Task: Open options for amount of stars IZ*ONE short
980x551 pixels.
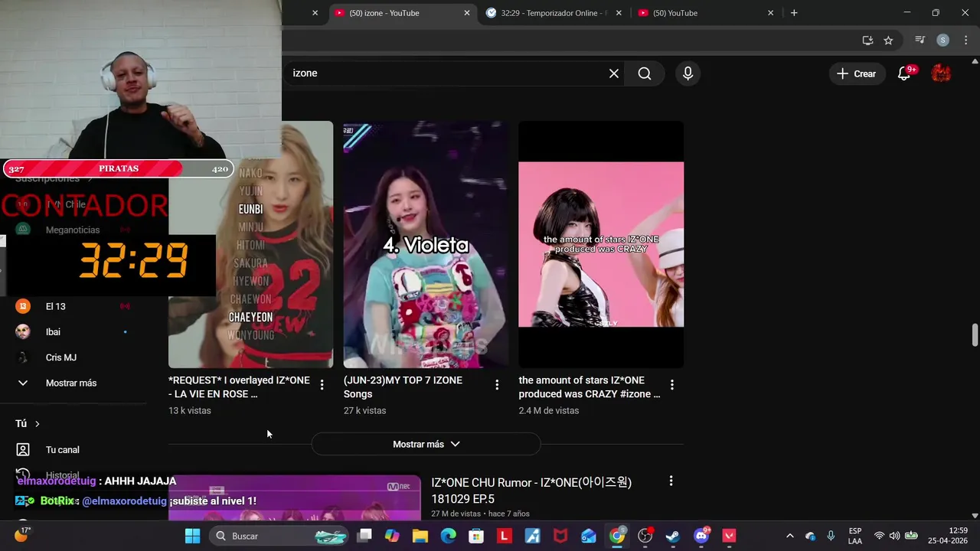Action: click(672, 385)
